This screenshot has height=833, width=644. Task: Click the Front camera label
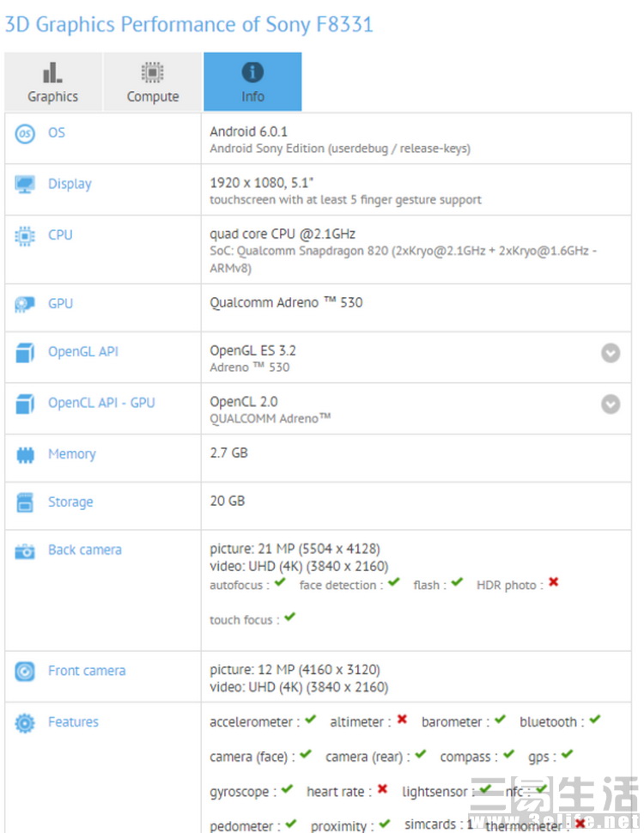(x=87, y=671)
